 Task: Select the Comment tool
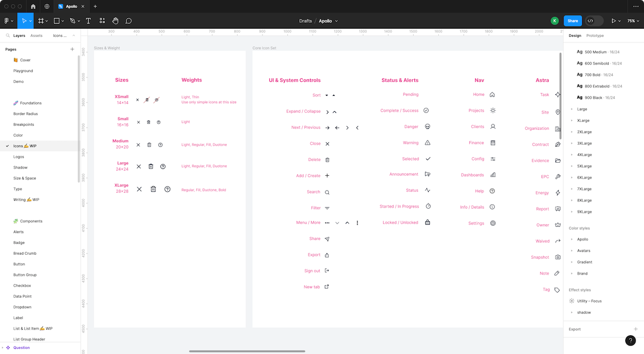pos(129,21)
